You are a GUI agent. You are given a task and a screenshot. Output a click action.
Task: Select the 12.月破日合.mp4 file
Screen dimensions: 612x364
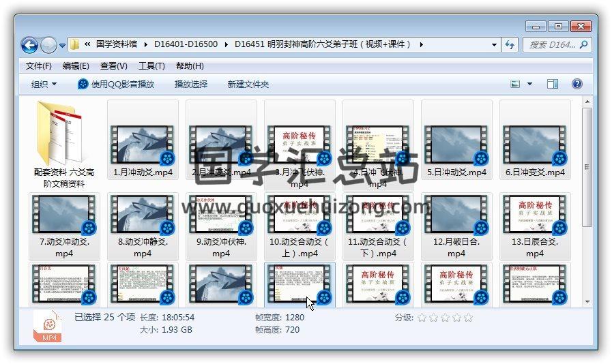pyautogui.click(x=456, y=226)
